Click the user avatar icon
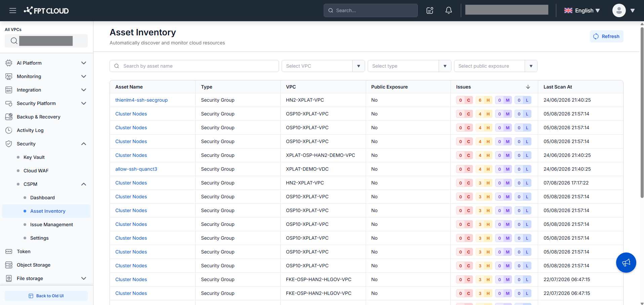644x305 pixels. 619,10
